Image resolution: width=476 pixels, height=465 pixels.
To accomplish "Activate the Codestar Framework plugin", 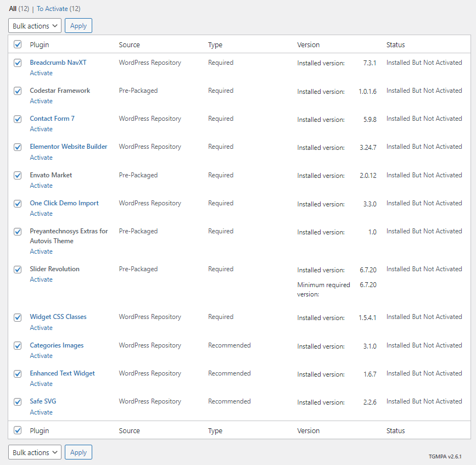I will click(41, 101).
